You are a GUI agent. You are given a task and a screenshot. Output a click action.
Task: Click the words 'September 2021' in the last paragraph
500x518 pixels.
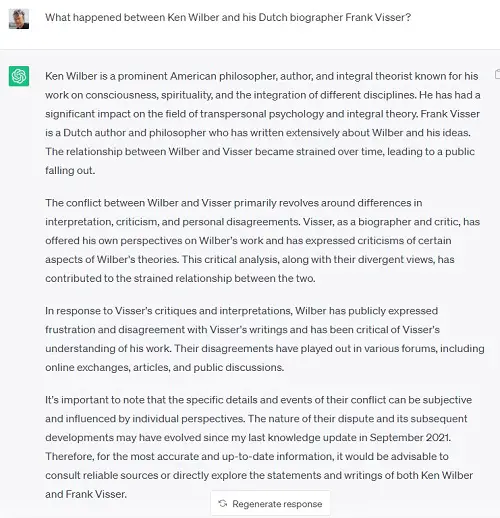(x=410, y=437)
